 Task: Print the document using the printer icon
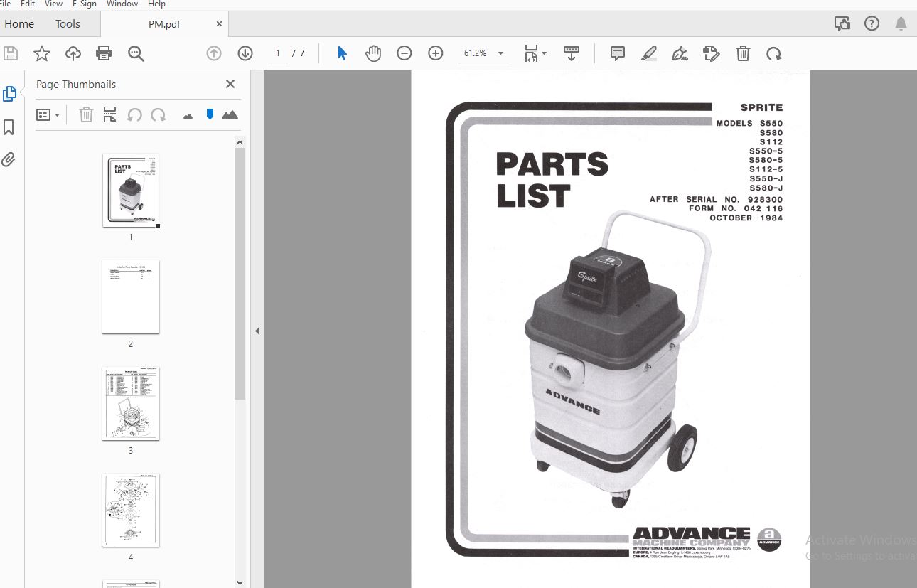[104, 53]
